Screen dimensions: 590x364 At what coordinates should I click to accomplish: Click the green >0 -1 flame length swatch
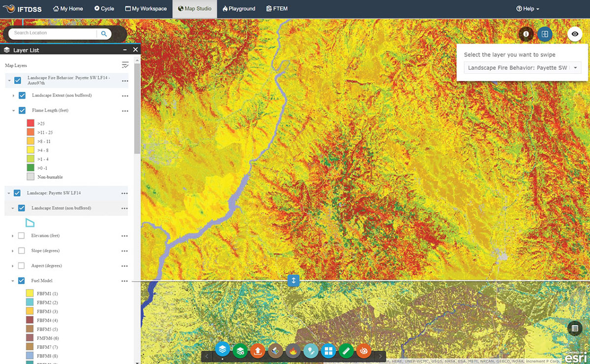[x=30, y=168]
